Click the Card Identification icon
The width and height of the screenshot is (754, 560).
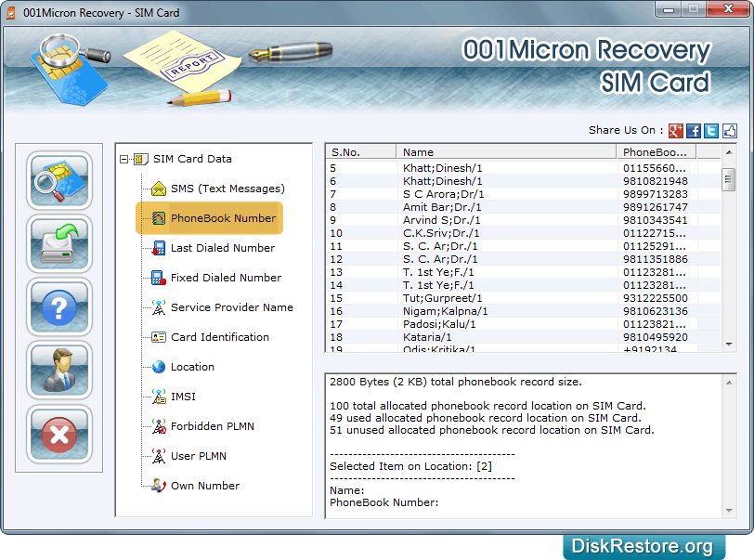pos(159,337)
